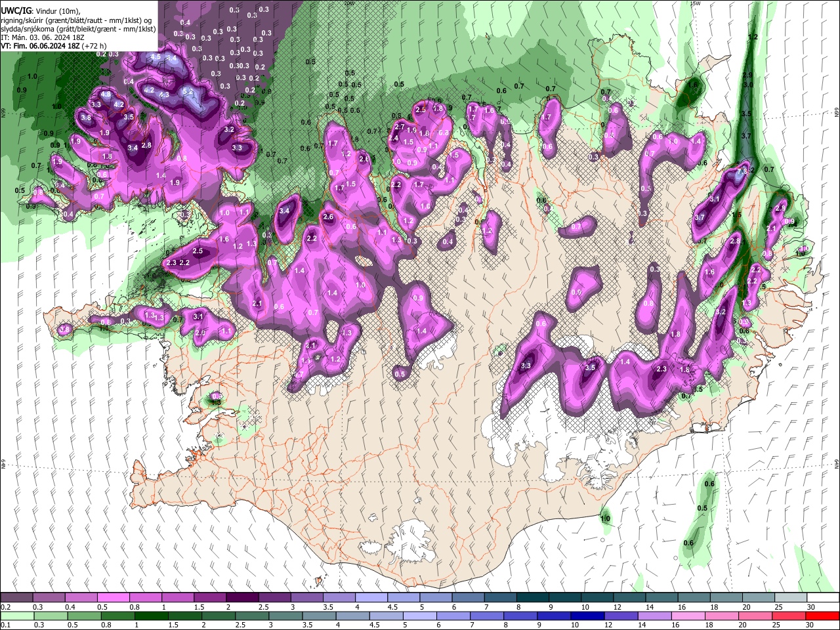Click the 2.9 value in the northeast rain band

click(747, 76)
